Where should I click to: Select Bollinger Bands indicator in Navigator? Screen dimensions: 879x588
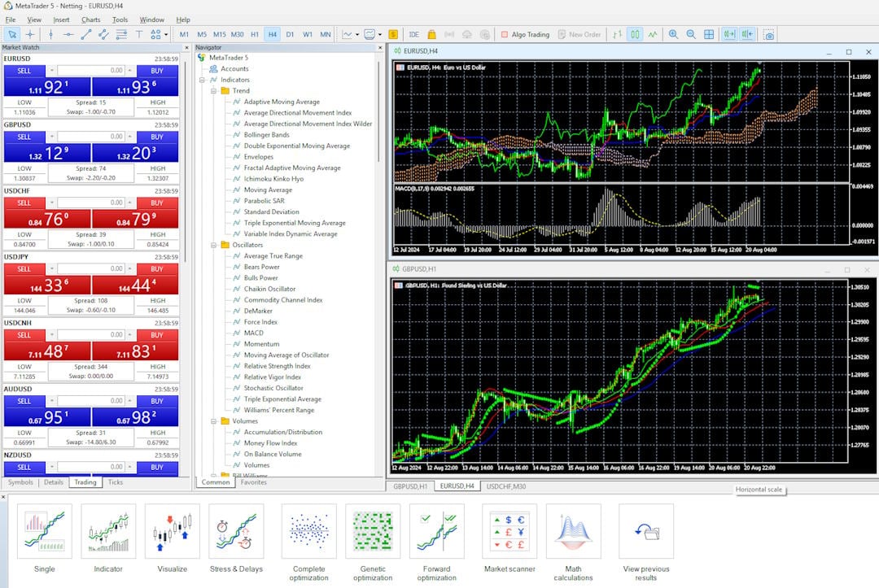(x=266, y=135)
